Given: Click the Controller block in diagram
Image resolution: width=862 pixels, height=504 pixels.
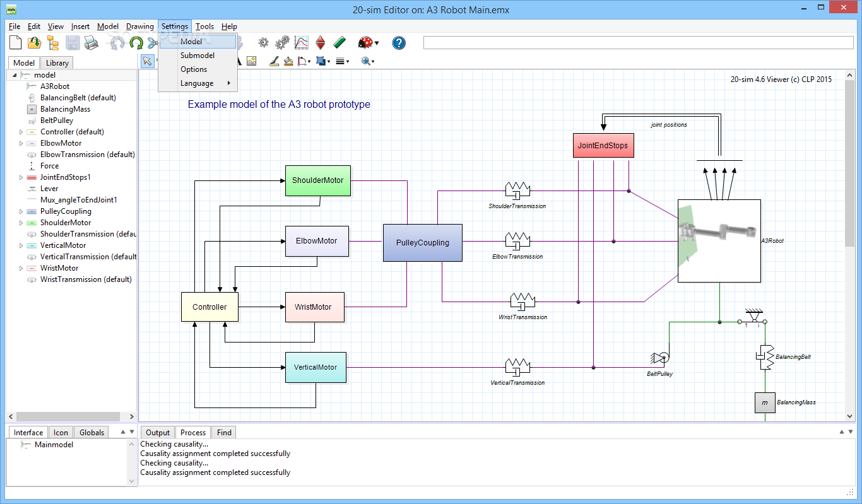Looking at the screenshot, I should [210, 307].
